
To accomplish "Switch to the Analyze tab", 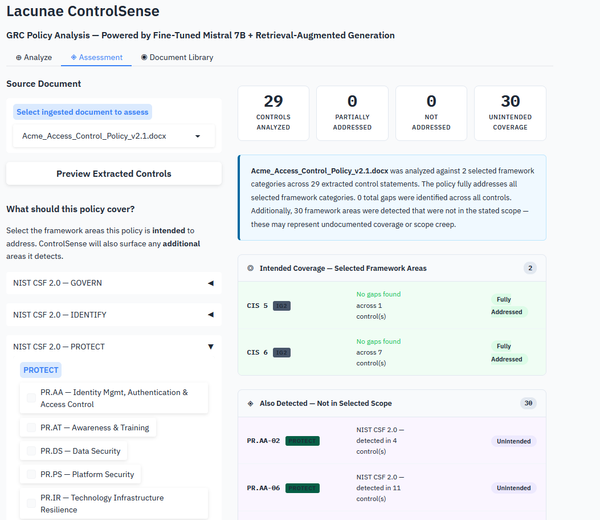I will click(34, 57).
